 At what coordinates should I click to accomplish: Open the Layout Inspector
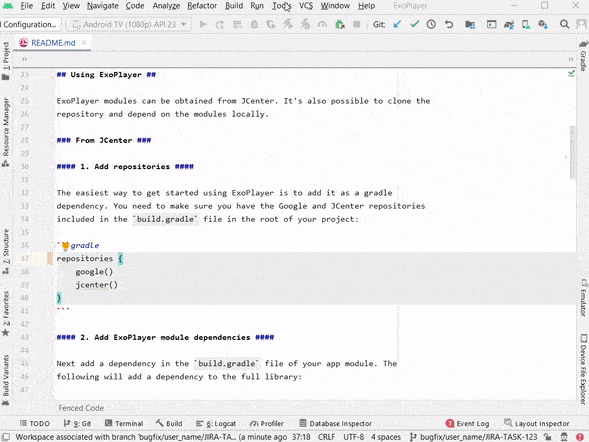click(537, 424)
